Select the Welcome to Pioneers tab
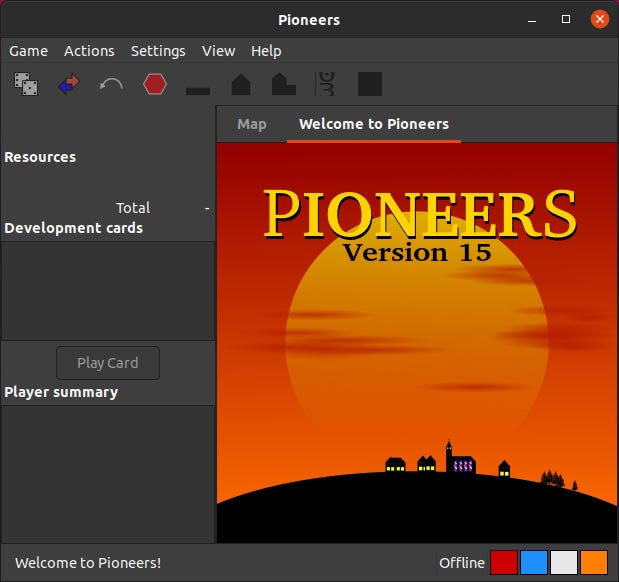 [x=373, y=124]
